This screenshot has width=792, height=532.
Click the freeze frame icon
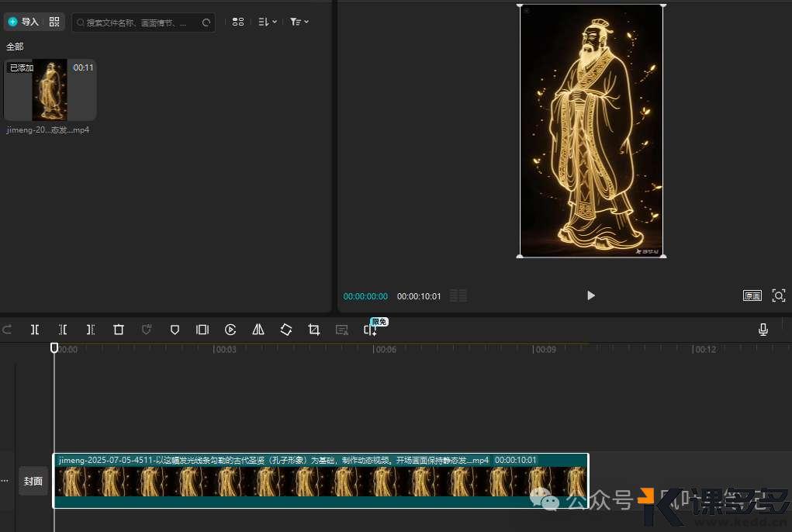pyautogui.click(x=202, y=330)
